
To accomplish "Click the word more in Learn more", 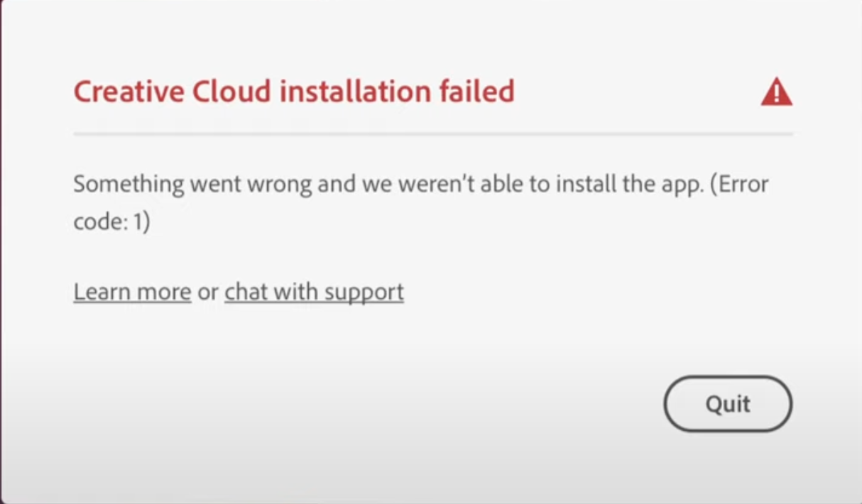I will pos(165,292).
